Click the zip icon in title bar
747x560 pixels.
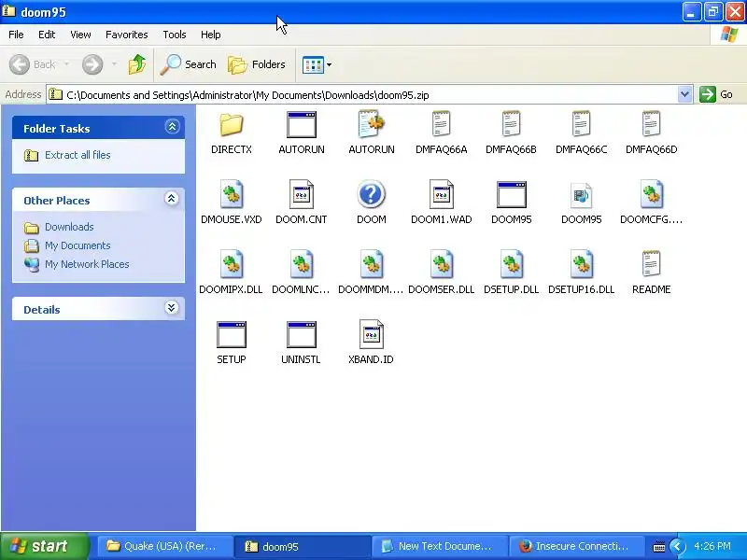point(8,11)
